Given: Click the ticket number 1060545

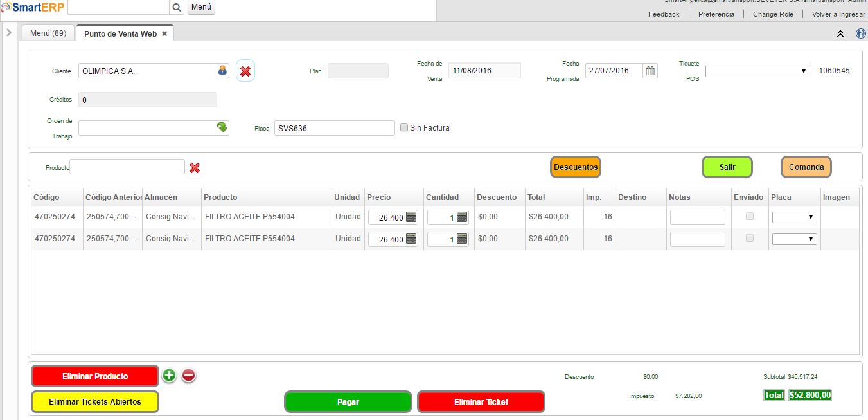Looking at the screenshot, I should pos(834,71).
